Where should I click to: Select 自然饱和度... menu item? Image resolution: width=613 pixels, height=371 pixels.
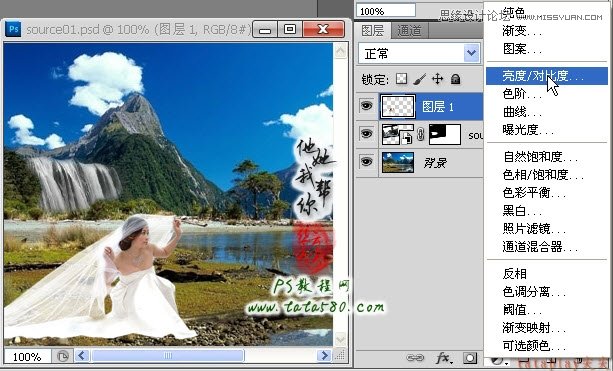546,157
